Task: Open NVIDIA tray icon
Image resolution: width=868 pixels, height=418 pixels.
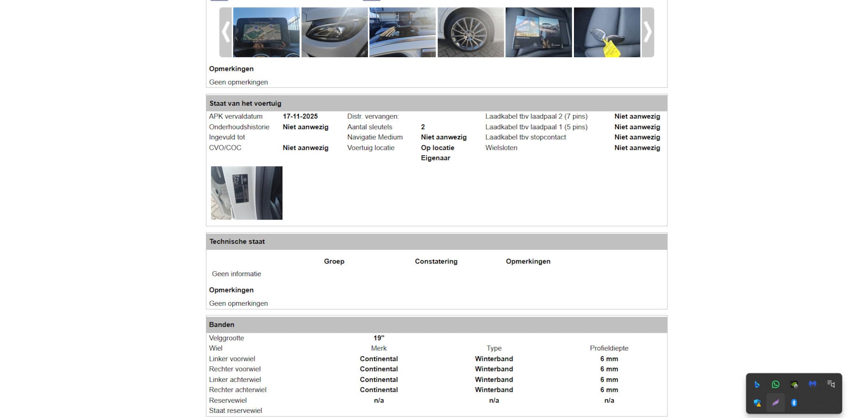Action: point(794,384)
